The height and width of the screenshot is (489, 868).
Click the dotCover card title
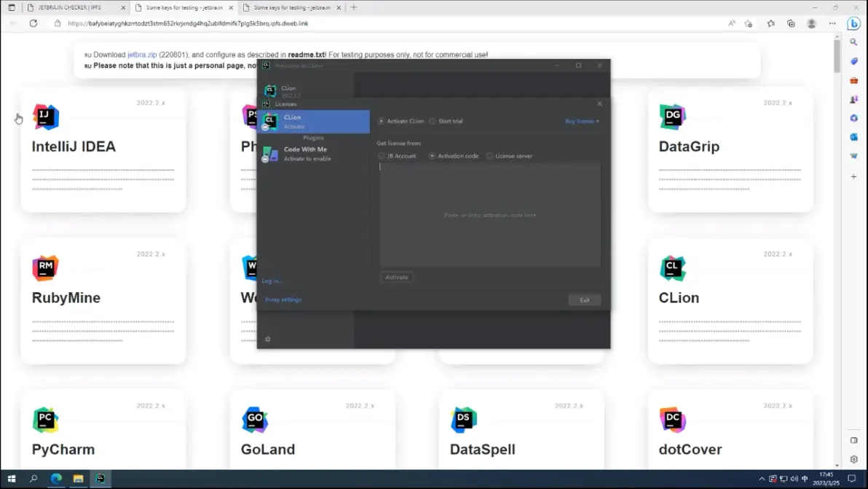(x=690, y=449)
